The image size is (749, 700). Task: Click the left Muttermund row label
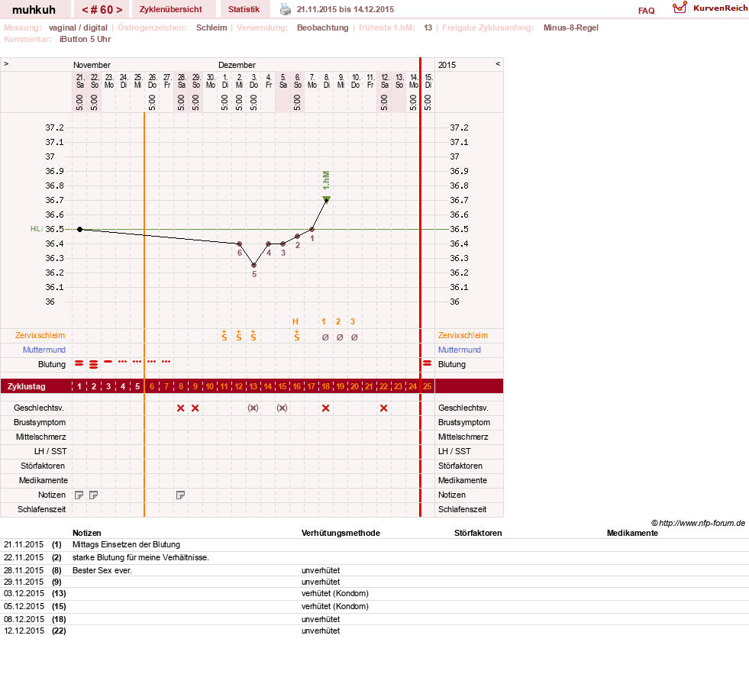coord(44,350)
